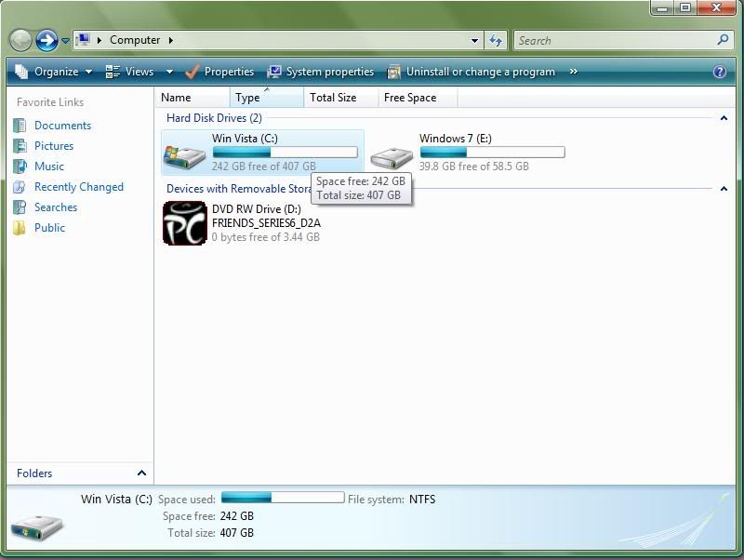Open the address bar history dropdown

[x=474, y=41]
